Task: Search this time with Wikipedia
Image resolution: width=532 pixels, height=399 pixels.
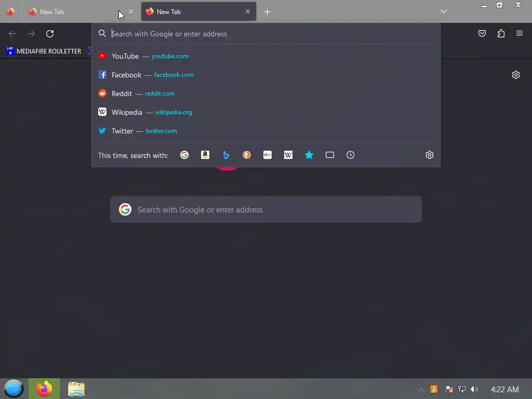Action: point(288,155)
